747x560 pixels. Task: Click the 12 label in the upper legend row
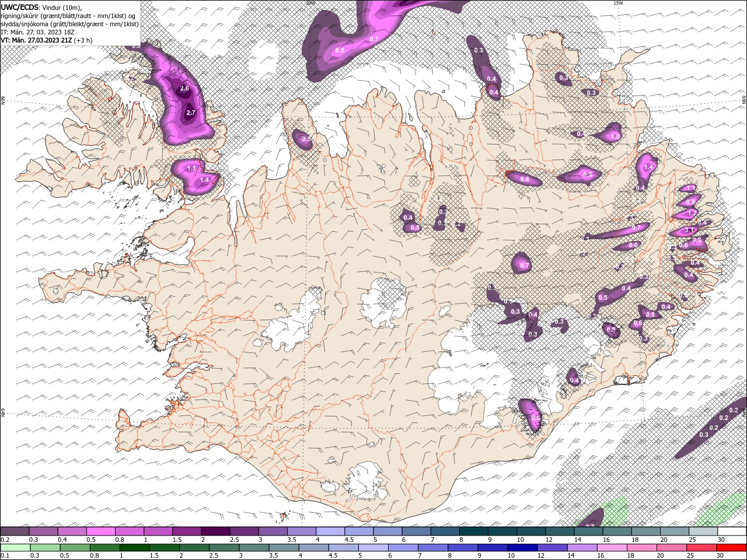549,540
